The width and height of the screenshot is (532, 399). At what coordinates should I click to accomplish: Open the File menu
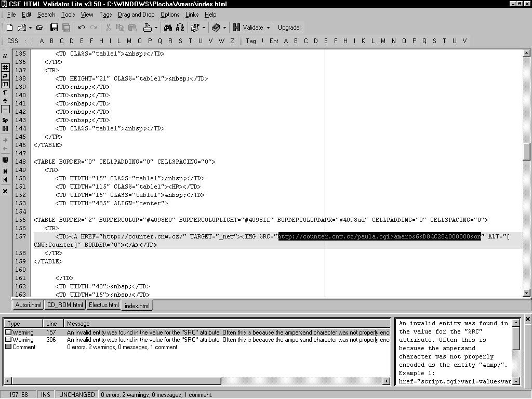point(11,15)
